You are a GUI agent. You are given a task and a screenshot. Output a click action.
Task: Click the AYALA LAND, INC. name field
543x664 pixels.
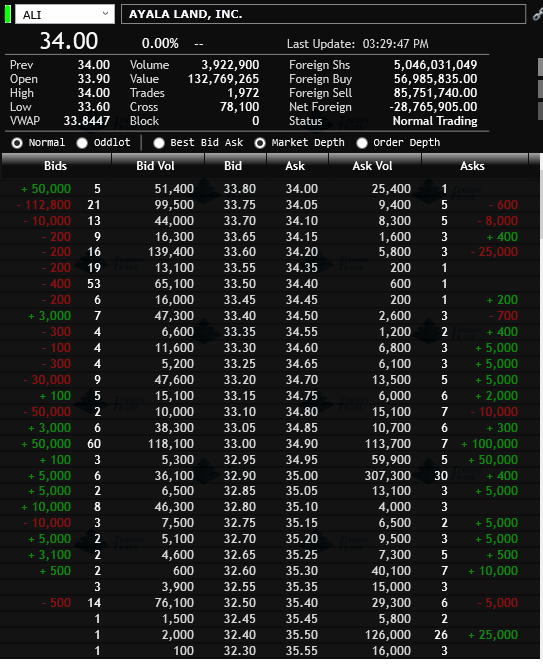coord(324,14)
